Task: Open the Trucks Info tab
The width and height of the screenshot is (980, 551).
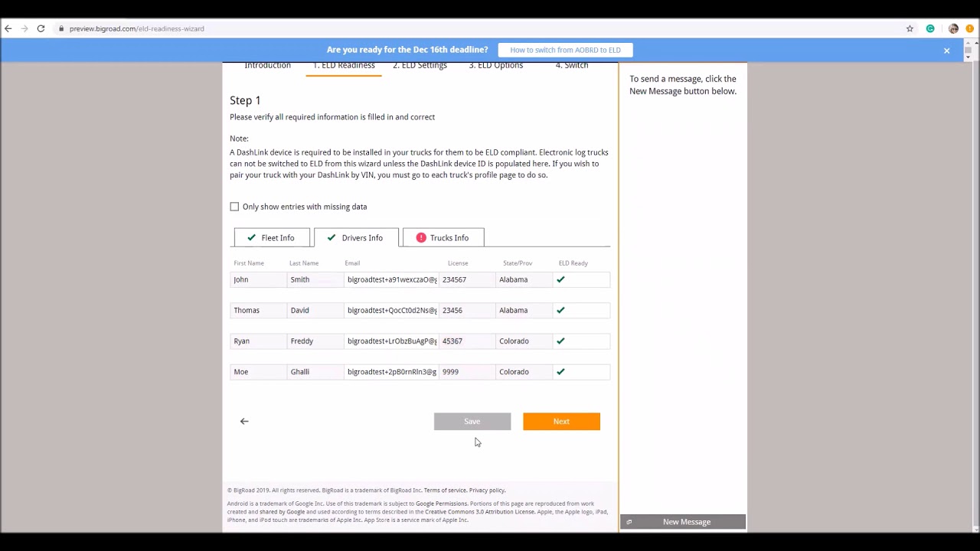Action: tap(443, 237)
